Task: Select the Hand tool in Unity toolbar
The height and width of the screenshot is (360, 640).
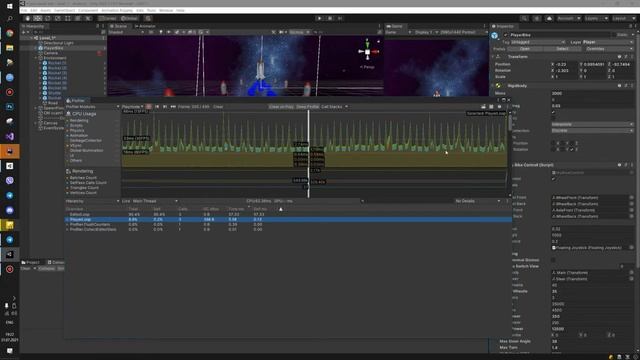Action: [27, 18]
